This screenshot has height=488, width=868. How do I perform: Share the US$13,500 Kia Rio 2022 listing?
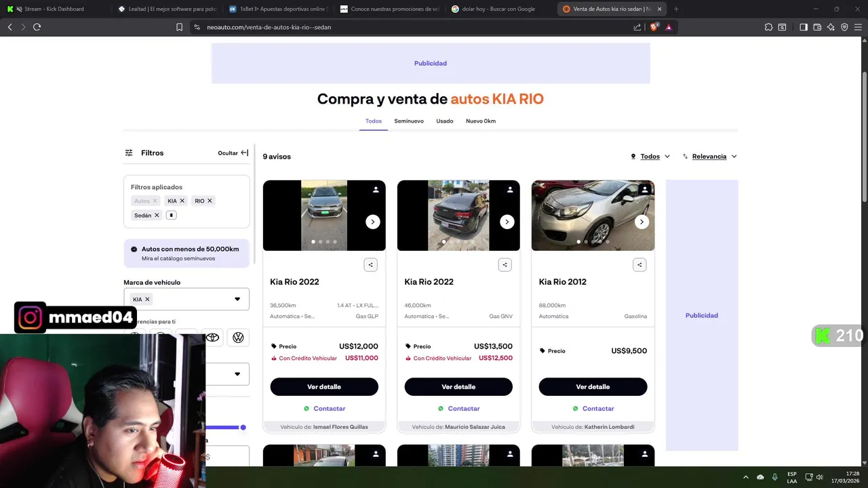tap(505, 265)
